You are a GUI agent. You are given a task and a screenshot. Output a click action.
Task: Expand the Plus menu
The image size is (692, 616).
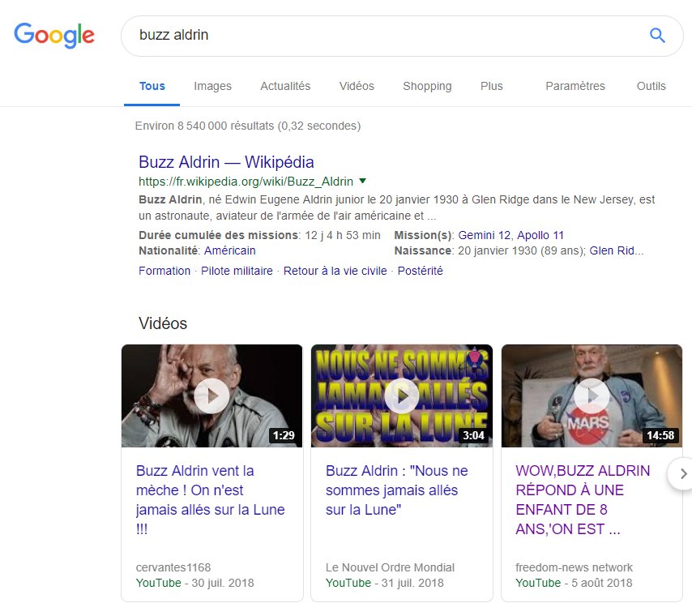click(492, 86)
